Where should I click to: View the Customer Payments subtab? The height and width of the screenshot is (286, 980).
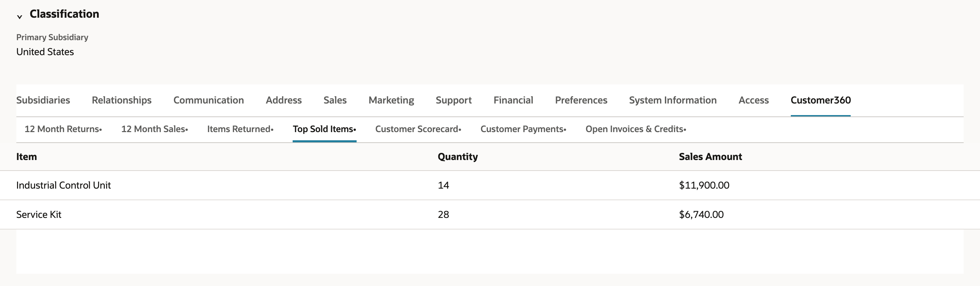pos(523,129)
